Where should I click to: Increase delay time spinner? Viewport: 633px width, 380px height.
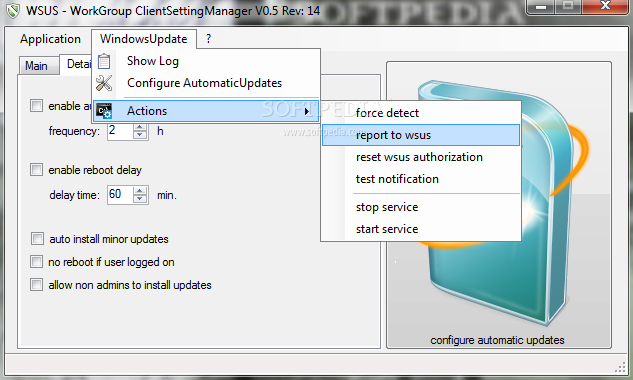(140, 191)
